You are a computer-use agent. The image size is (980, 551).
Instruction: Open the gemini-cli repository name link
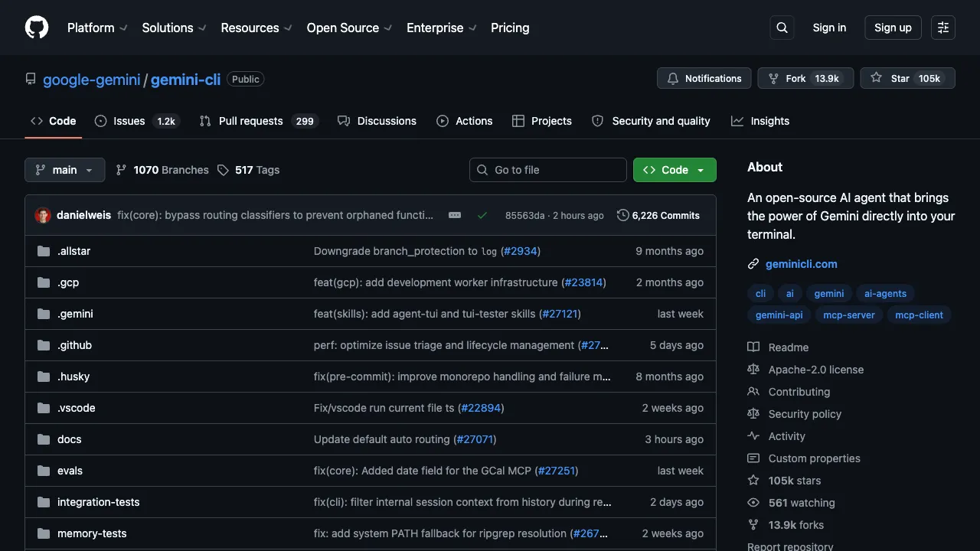185,80
